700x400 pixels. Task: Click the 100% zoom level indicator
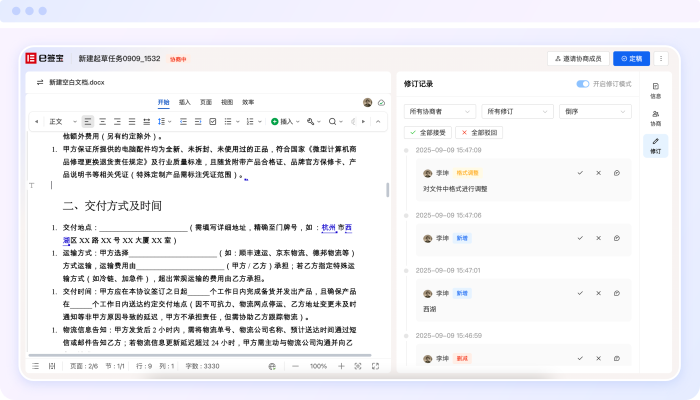[x=318, y=366]
